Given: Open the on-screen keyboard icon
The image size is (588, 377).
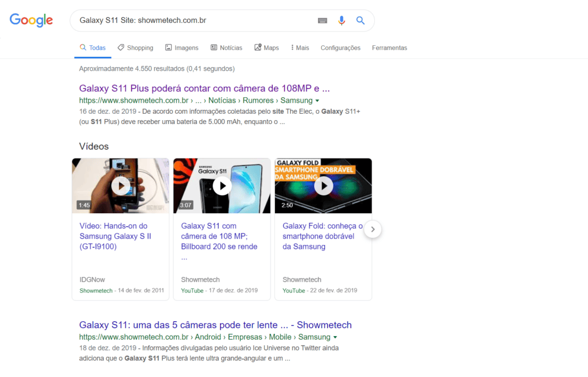Looking at the screenshot, I should click(323, 20).
